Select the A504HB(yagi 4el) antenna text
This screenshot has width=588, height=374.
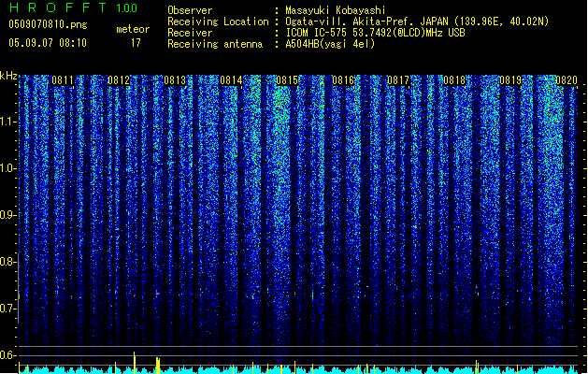330,44
